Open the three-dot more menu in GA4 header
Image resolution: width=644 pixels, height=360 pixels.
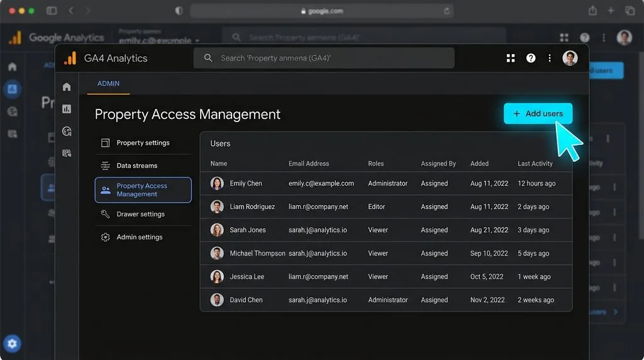point(550,58)
